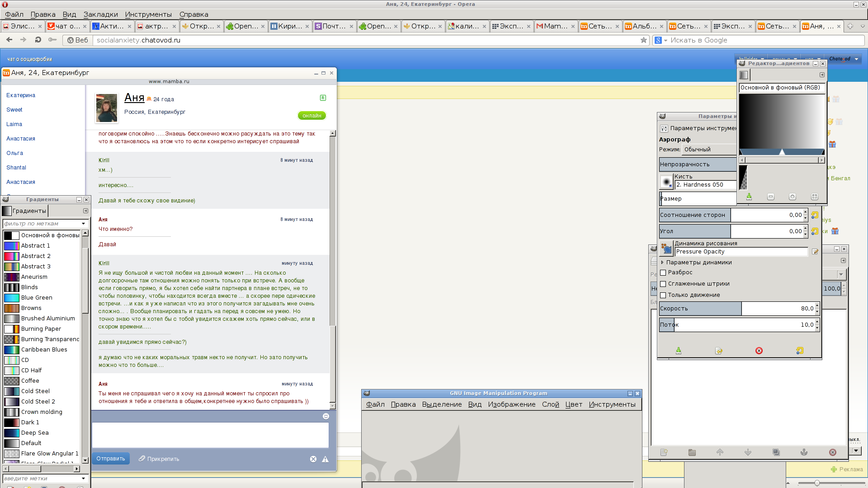Open the Аня profile name link
868x488 pixels.
[134, 98]
